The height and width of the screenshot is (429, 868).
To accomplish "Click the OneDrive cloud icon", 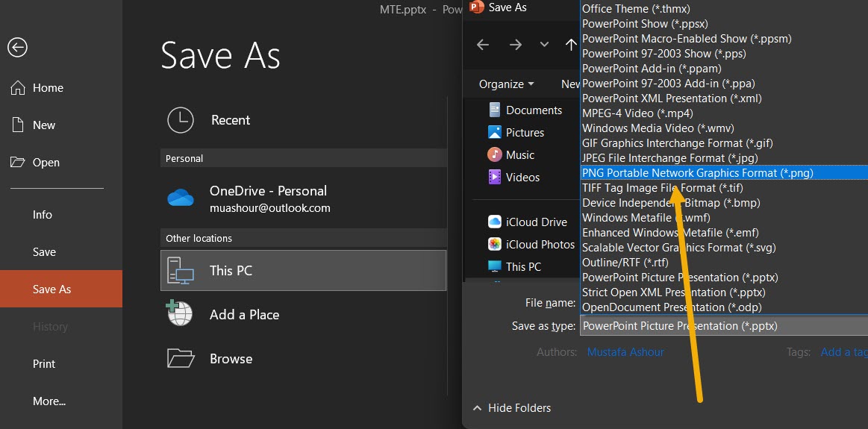I will [x=181, y=198].
